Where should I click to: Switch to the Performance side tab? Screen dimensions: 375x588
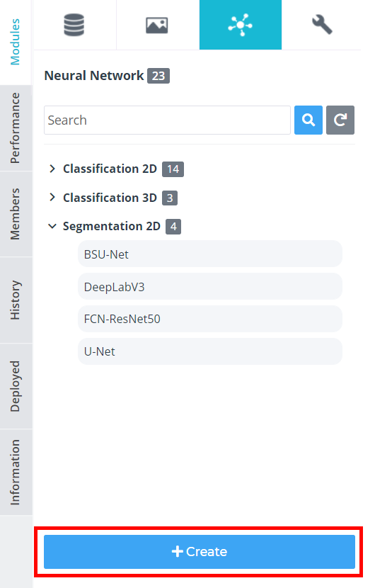click(x=16, y=128)
